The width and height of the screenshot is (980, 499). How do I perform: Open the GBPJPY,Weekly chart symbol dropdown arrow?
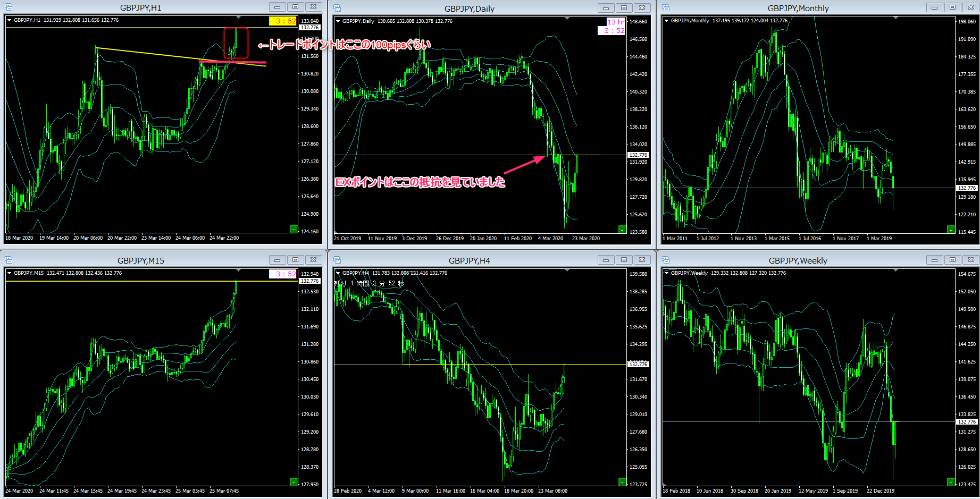tap(667, 273)
